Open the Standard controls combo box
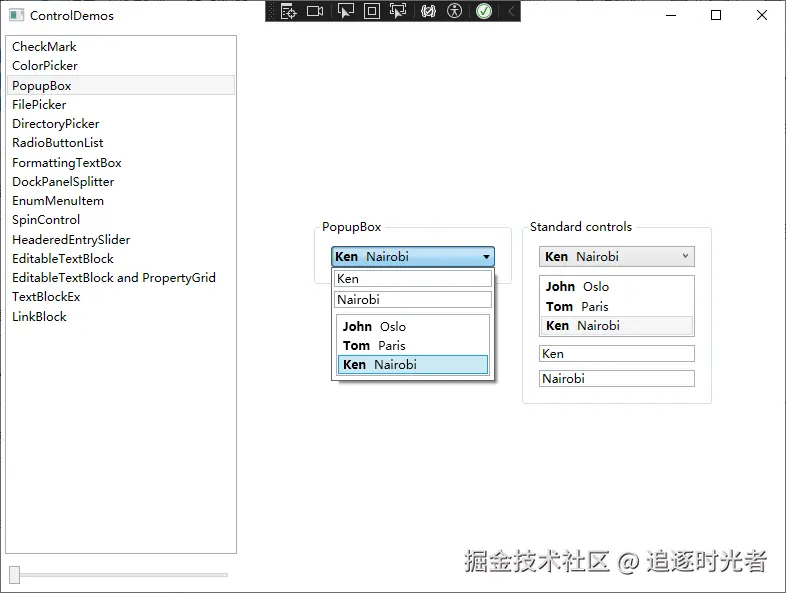The image size is (786, 593). click(x=616, y=257)
